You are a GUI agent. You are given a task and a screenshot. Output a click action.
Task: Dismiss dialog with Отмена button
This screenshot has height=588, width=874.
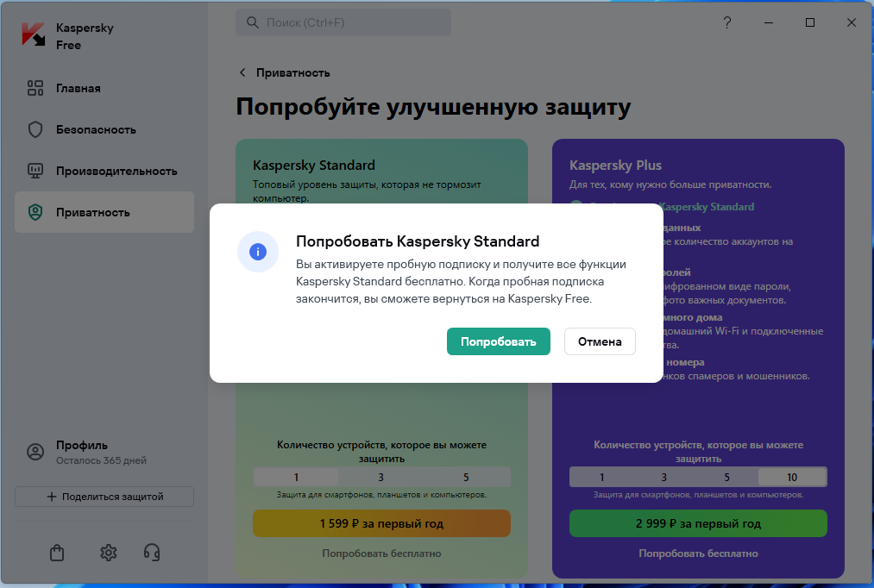pyautogui.click(x=600, y=341)
